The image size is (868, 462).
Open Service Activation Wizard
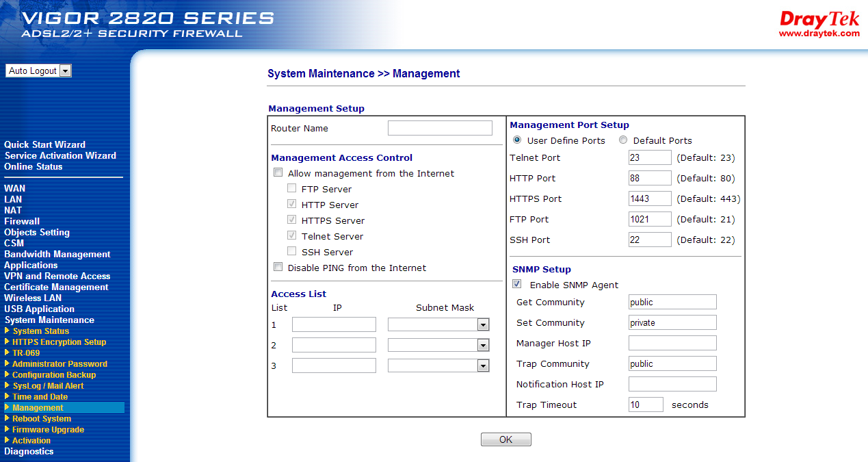[x=60, y=155]
